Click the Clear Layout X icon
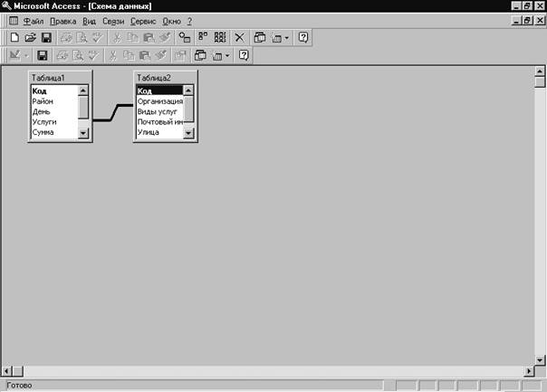The image size is (547, 392). [x=239, y=37]
